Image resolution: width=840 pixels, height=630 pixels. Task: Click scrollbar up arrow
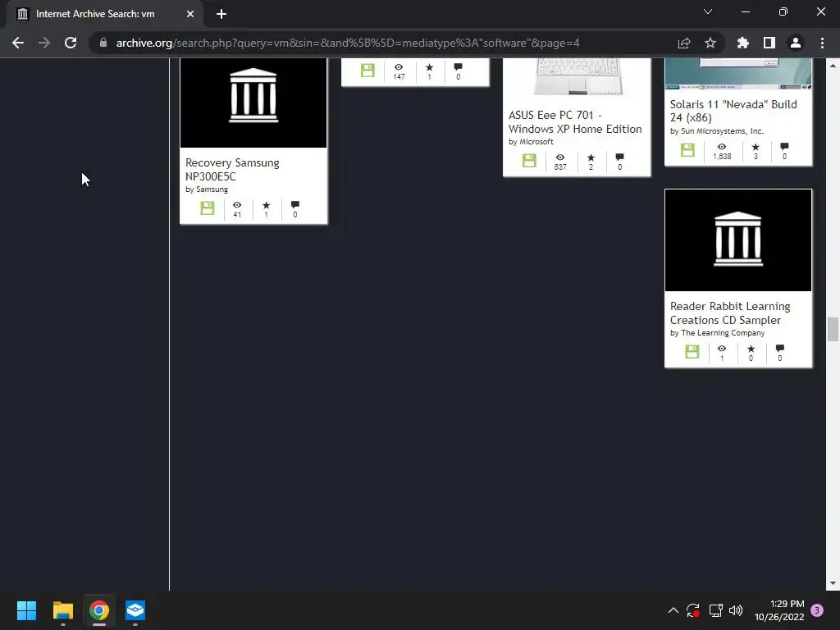(x=833, y=66)
